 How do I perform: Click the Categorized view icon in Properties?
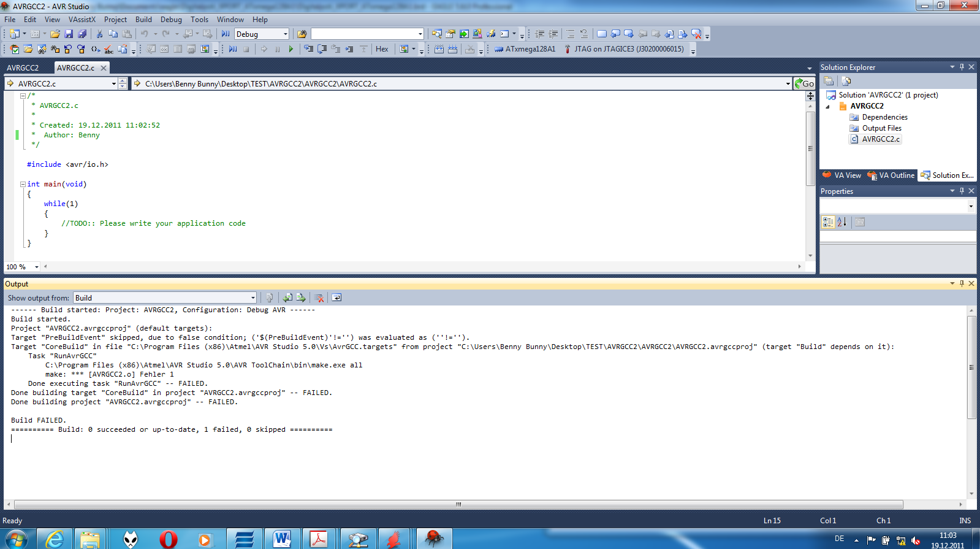[828, 222]
